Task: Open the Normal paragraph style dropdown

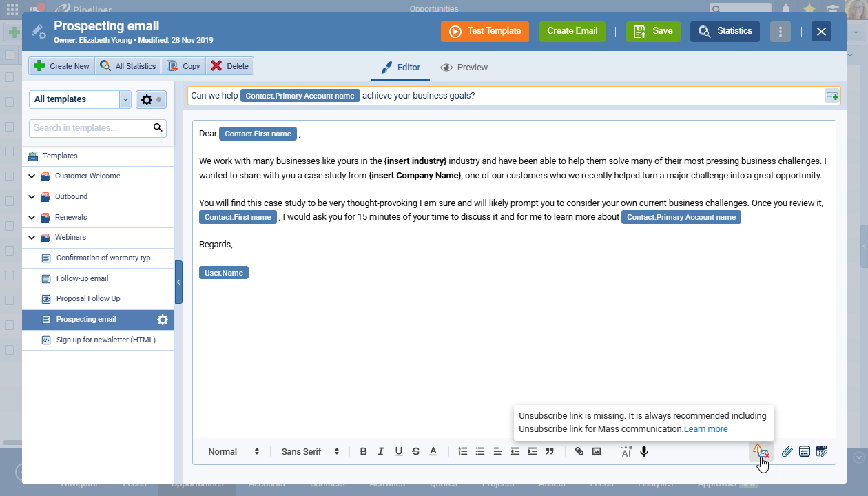Action: click(234, 451)
